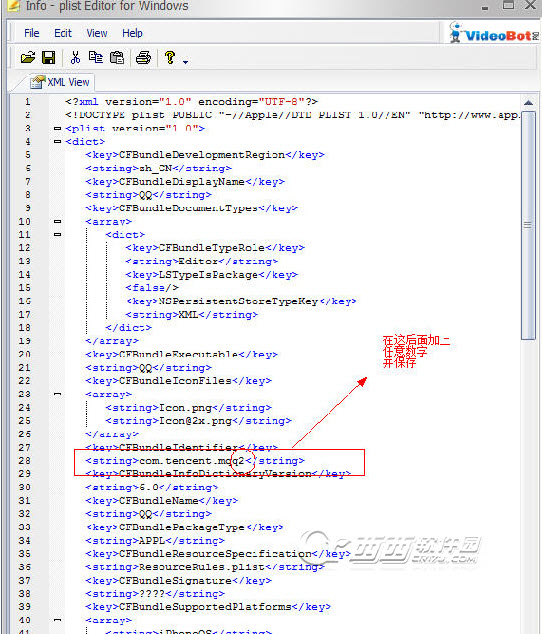Click the Open file toolbar icon
542x634 pixels.
point(28,57)
